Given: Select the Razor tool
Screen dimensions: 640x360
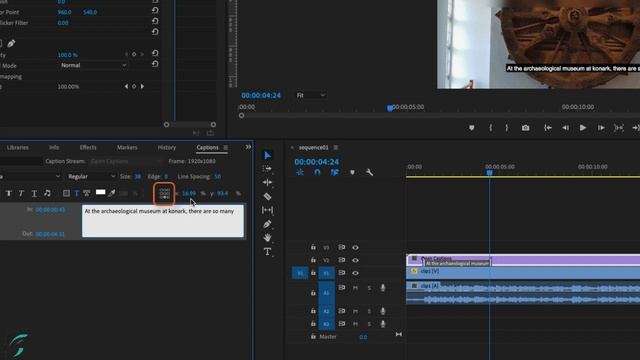Looking at the screenshot, I should (x=267, y=196).
